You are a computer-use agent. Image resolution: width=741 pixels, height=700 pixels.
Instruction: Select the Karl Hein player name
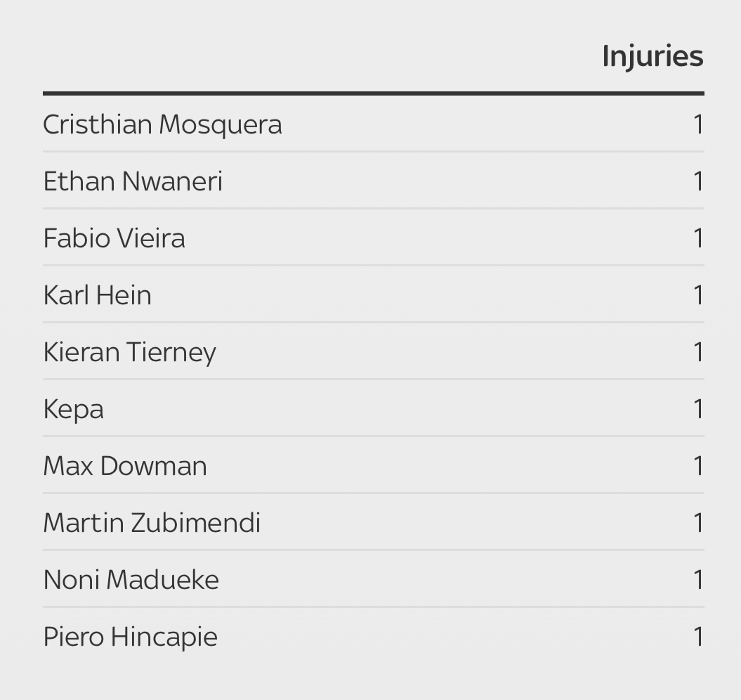(x=98, y=295)
